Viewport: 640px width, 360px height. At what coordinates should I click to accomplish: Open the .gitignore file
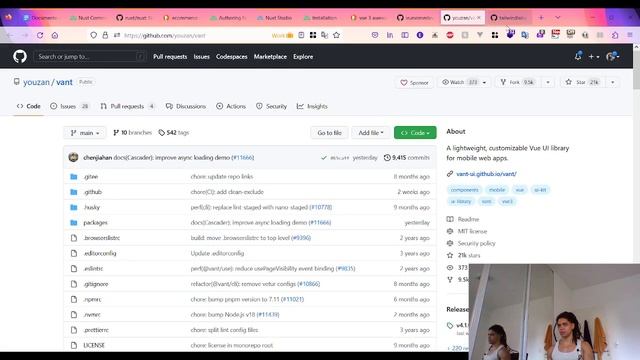pos(96,284)
